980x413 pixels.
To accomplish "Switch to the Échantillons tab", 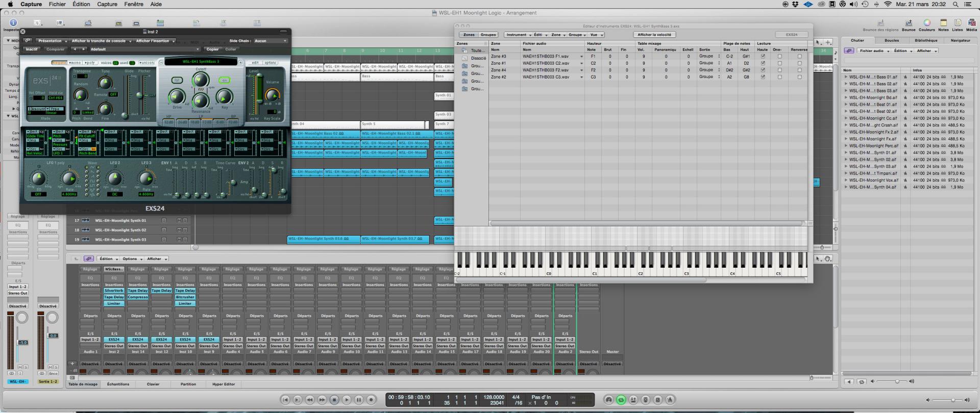I will pos(118,384).
